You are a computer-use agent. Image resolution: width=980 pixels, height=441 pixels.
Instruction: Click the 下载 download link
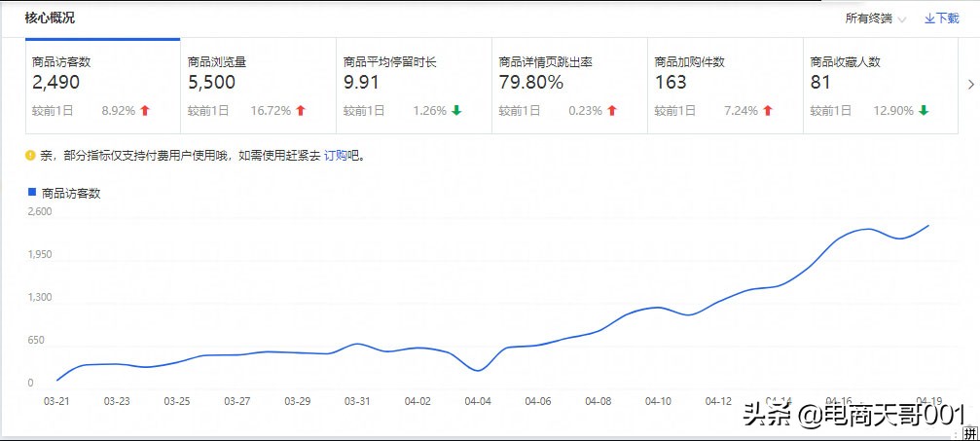(941, 18)
